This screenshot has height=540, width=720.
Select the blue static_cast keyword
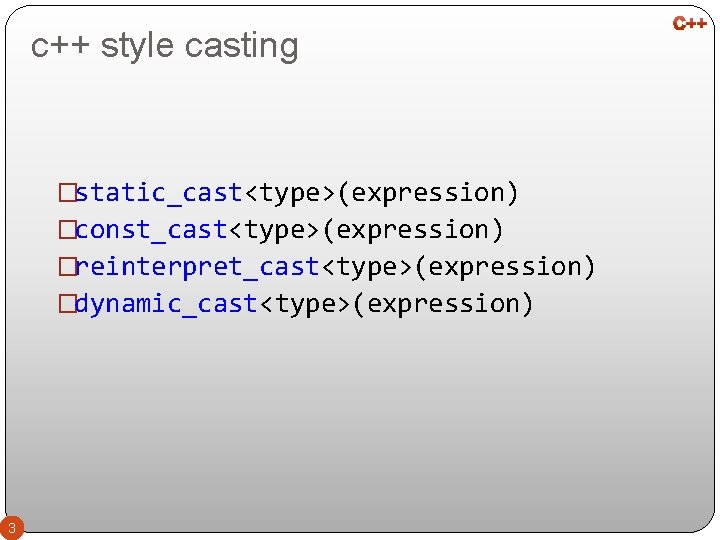160,192
